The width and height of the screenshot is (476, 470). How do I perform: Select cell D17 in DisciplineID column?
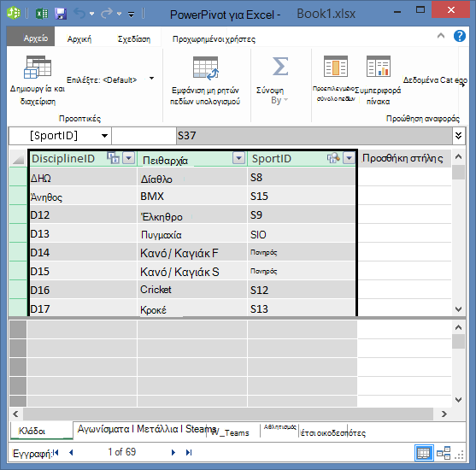click(x=83, y=308)
